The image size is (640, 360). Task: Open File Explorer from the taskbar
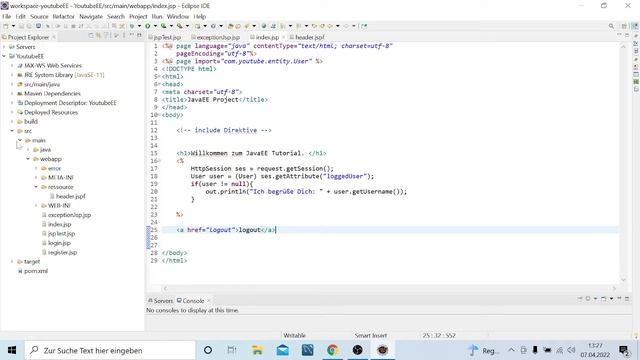(x=257, y=350)
